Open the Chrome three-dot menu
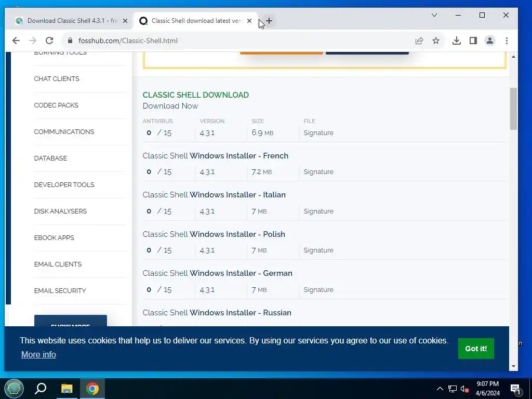Screen dimensions: 532x399 507,41
